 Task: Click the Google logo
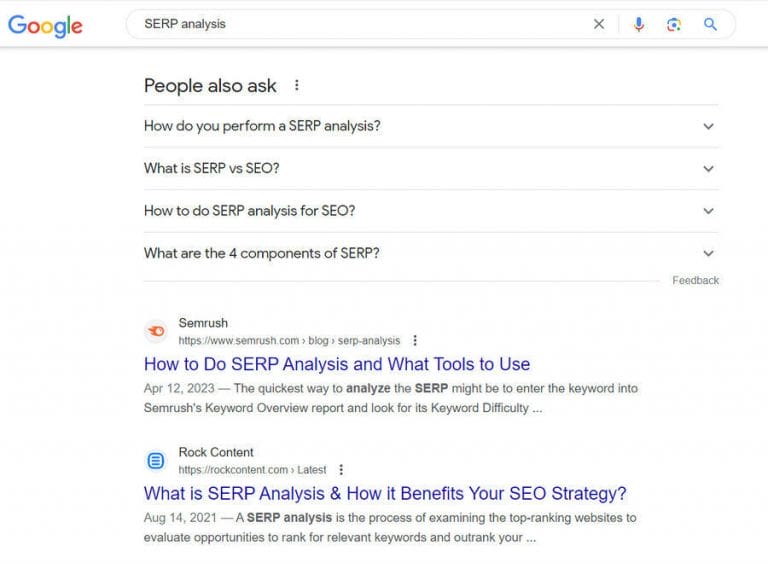click(45, 25)
